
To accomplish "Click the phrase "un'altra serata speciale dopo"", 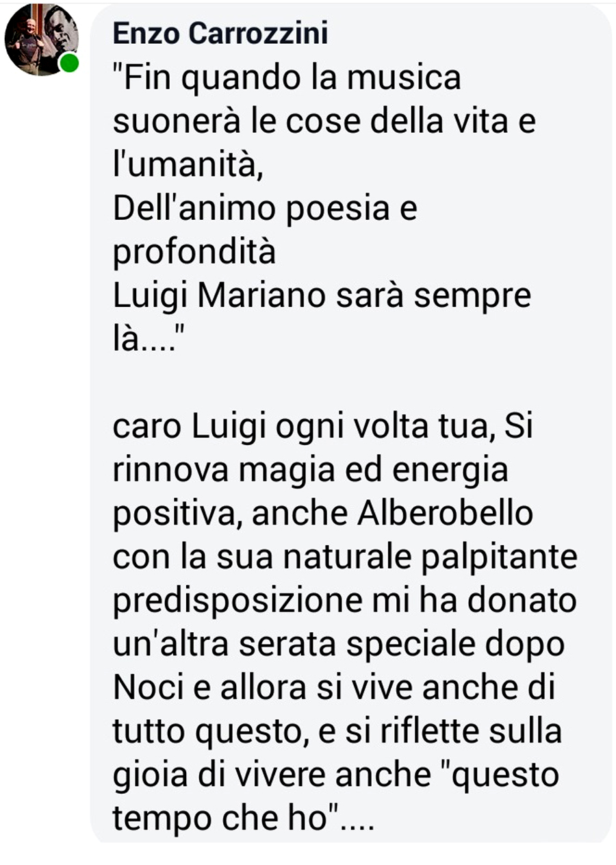I will [x=337, y=645].
